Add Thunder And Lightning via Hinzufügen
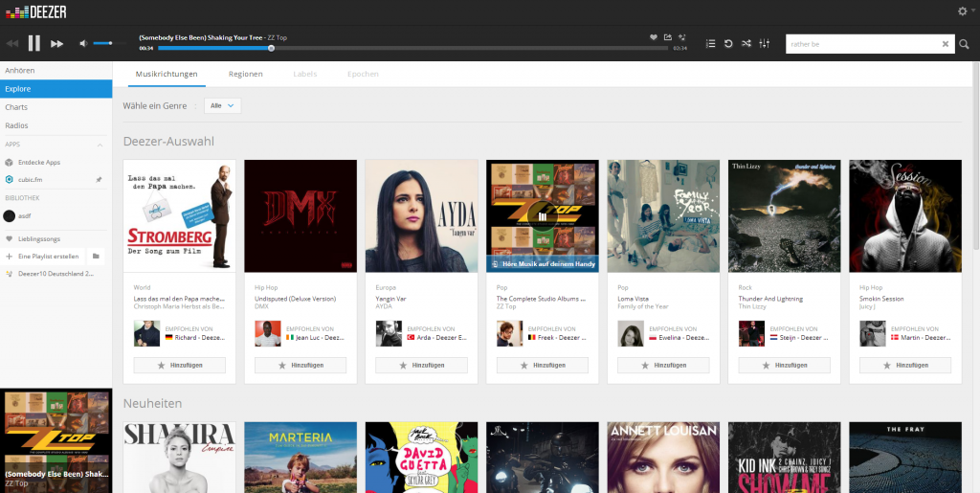The height and width of the screenshot is (493, 980). (x=785, y=365)
